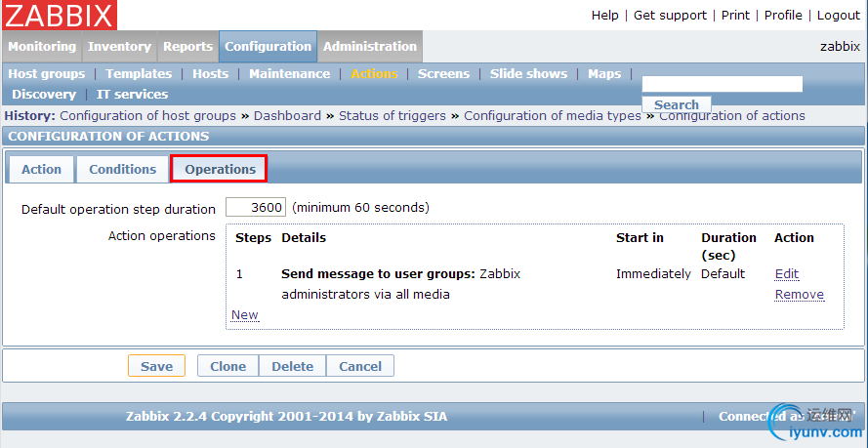Edit the step 1 operation

tap(787, 273)
